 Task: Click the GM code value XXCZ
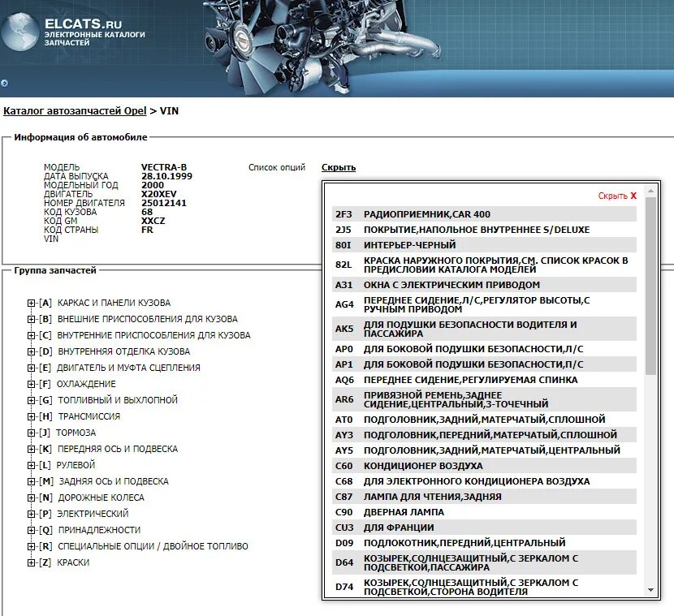153,221
